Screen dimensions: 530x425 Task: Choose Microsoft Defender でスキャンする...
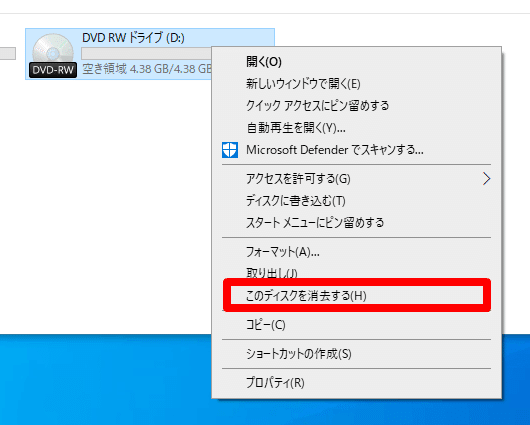pos(356,149)
